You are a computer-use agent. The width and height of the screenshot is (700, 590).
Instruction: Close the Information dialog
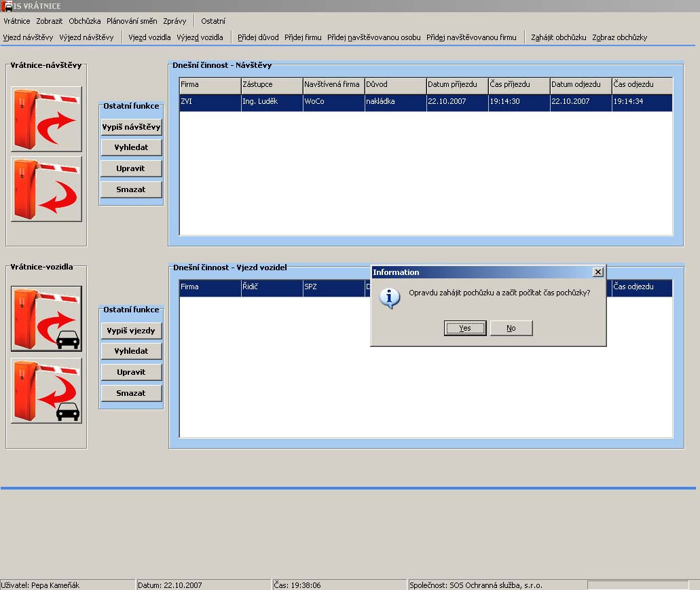coord(598,272)
